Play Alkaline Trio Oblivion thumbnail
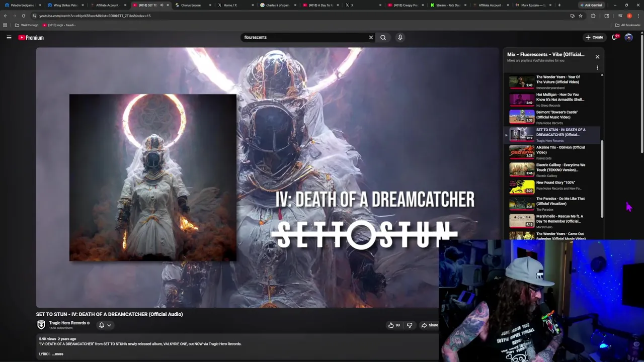 tap(522, 152)
